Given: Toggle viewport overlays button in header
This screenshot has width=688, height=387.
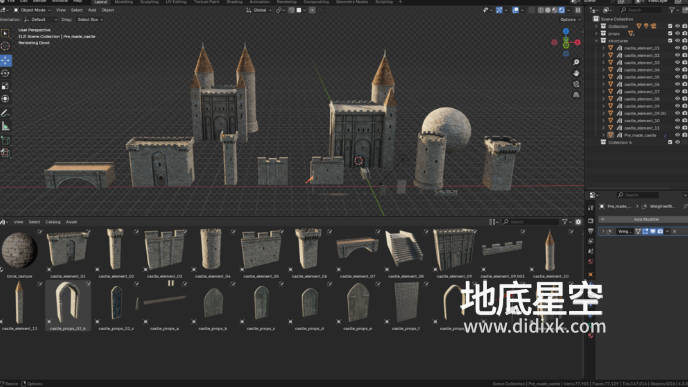Looking at the screenshot, I should (x=516, y=10).
